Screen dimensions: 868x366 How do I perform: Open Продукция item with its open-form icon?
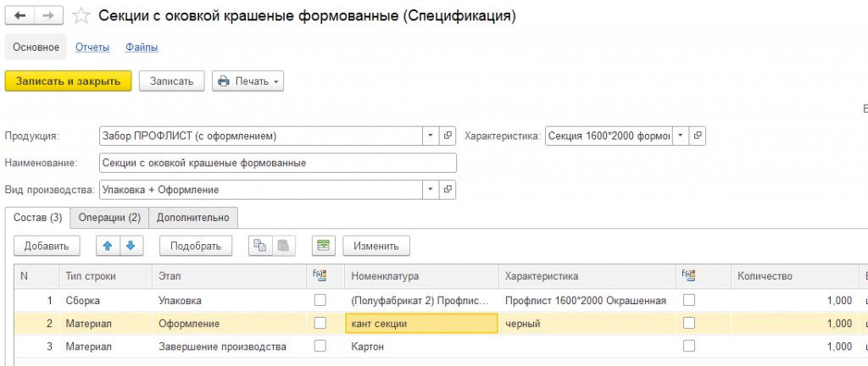[448, 136]
